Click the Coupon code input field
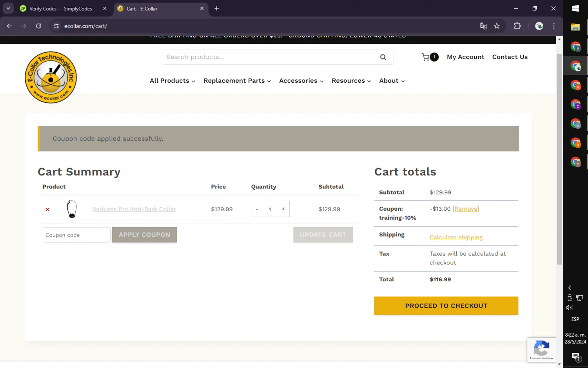The image size is (588, 368). click(76, 235)
